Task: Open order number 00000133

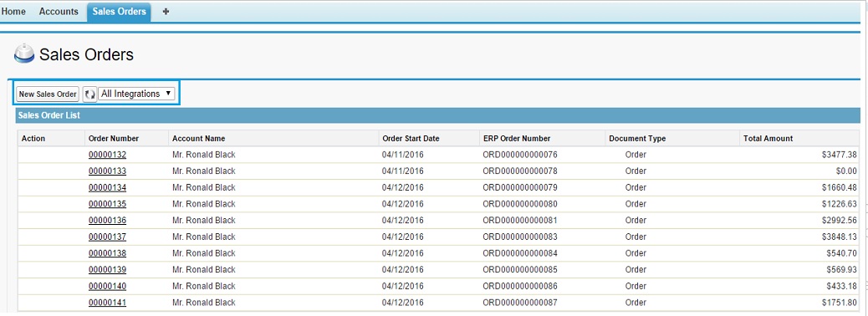Action: [107, 171]
